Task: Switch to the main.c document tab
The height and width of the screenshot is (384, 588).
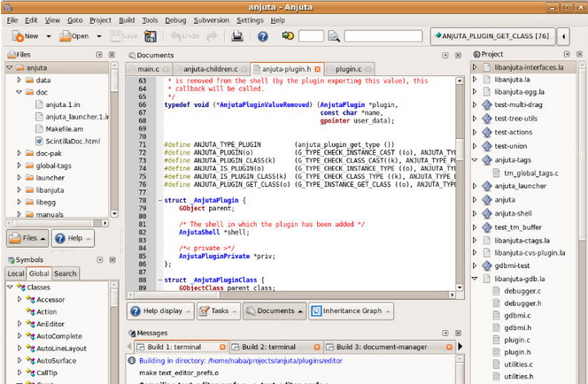Action: (x=148, y=69)
